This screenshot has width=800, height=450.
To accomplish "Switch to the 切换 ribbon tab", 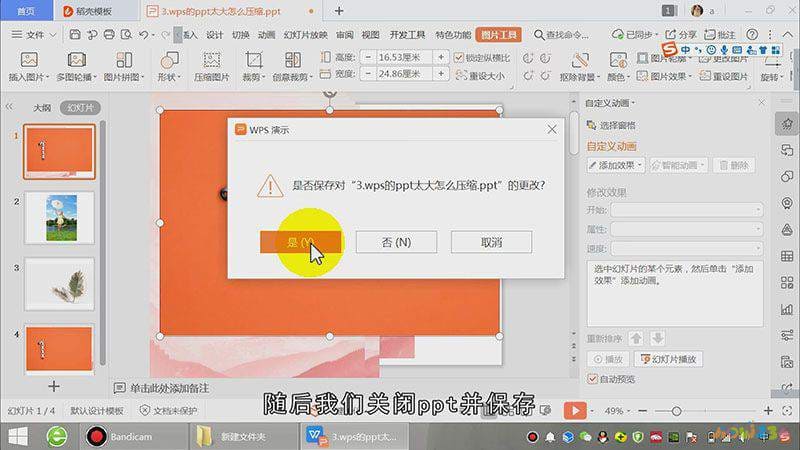I will tap(240, 35).
